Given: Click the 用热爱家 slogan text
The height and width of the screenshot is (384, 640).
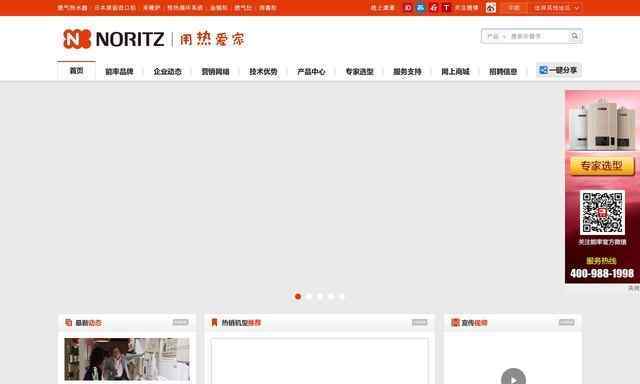Looking at the screenshot, I should pos(212,39).
